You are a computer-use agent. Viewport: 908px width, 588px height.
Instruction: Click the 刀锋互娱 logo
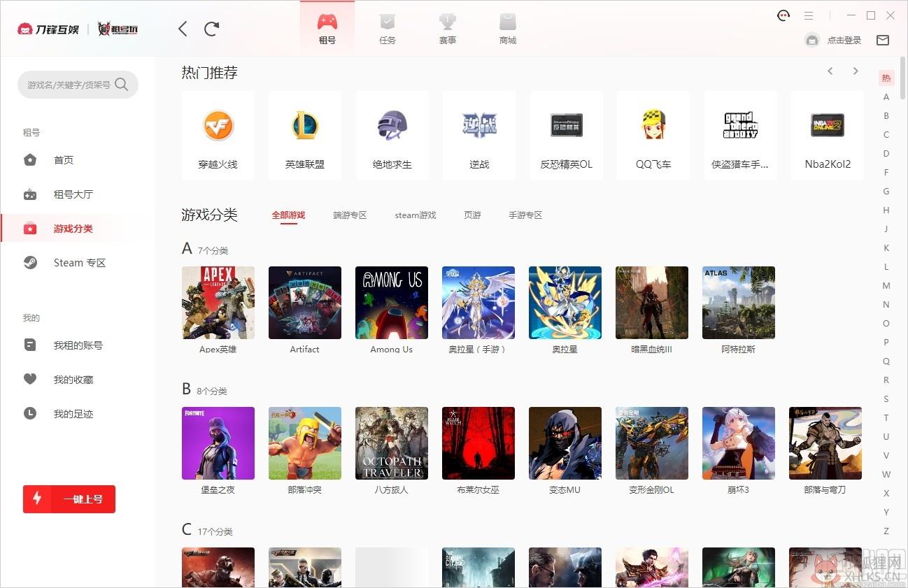click(x=49, y=29)
